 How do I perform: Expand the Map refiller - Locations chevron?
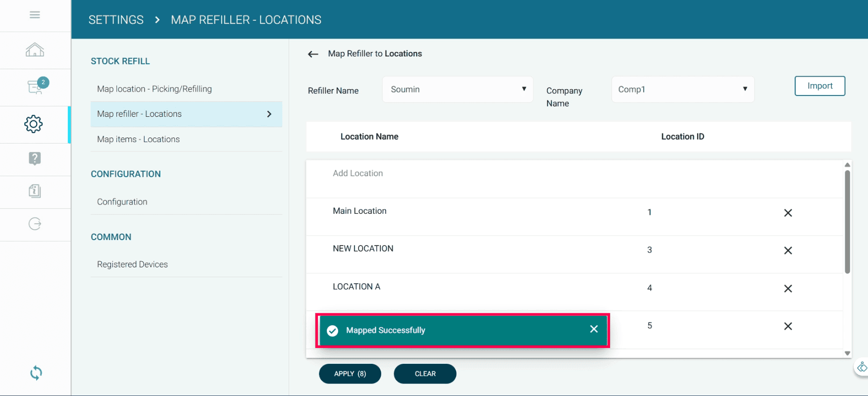pos(269,114)
